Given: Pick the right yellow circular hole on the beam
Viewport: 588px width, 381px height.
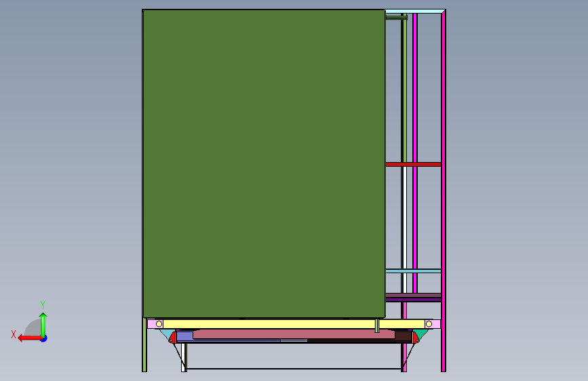Looking at the screenshot, I should pyautogui.click(x=429, y=324).
